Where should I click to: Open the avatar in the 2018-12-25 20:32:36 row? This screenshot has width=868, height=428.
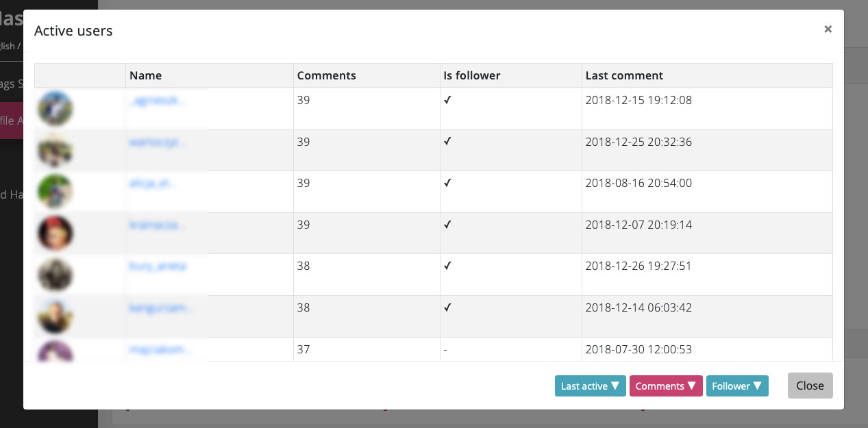[x=55, y=151]
